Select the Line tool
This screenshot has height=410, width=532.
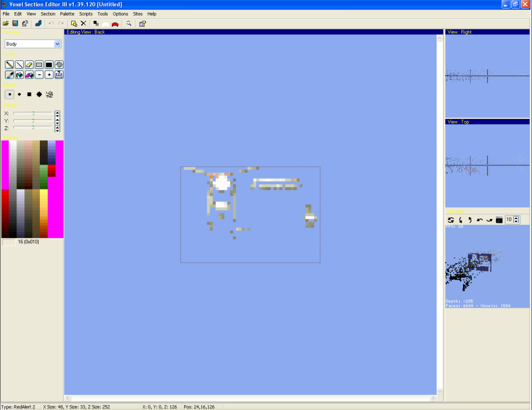[19, 65]
